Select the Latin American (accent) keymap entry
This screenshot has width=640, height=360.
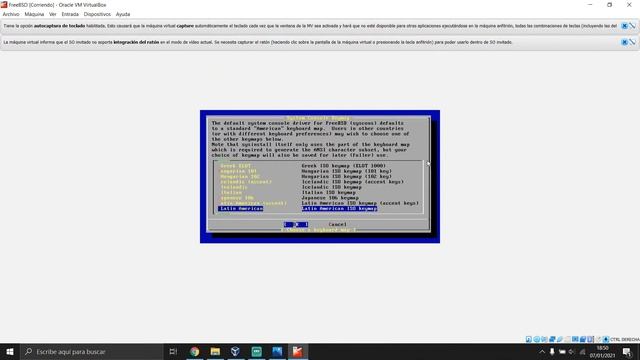pyautogui.click(x=319, y=203)
